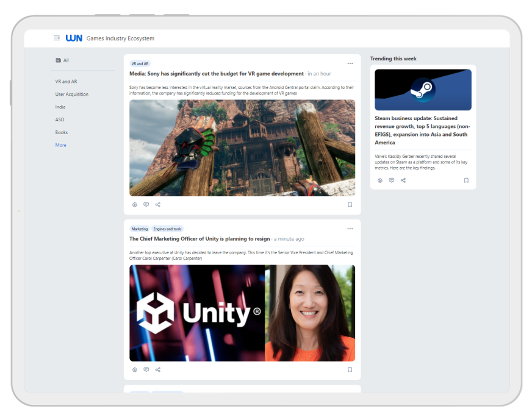Click the Unity post summary about Carol Carpenter
This screenshot has height=417, width=532.
[x=241, y=255]
